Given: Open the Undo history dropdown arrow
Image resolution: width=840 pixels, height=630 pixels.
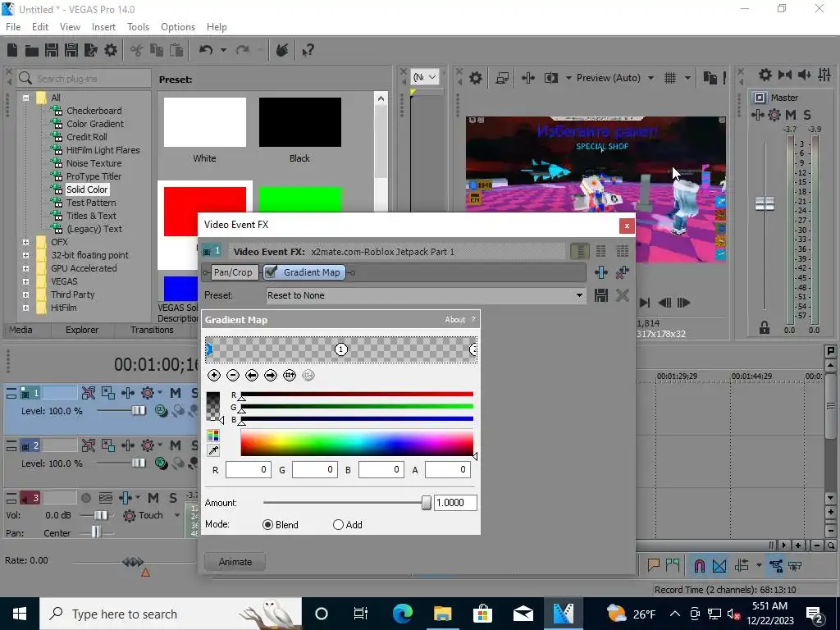Looking at the screenshot, I should [x=223, y=50].
